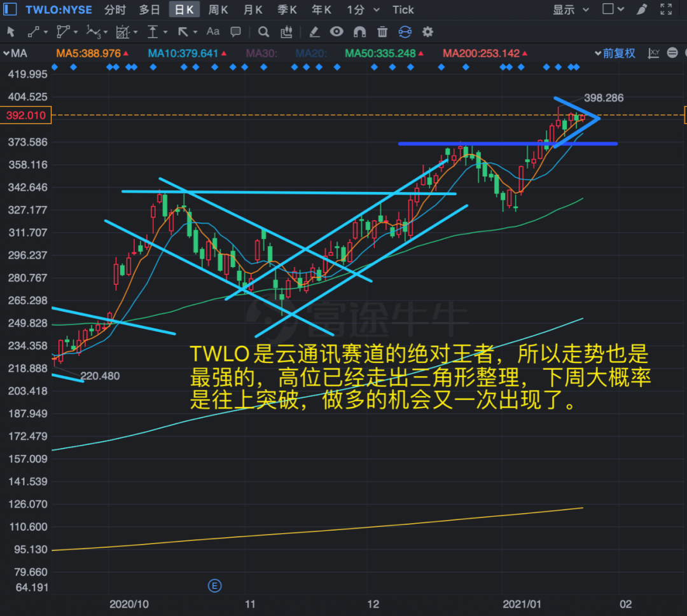687x616 pixels.
Task: Click the fullscreen expand icon
Action: [666, 9]
